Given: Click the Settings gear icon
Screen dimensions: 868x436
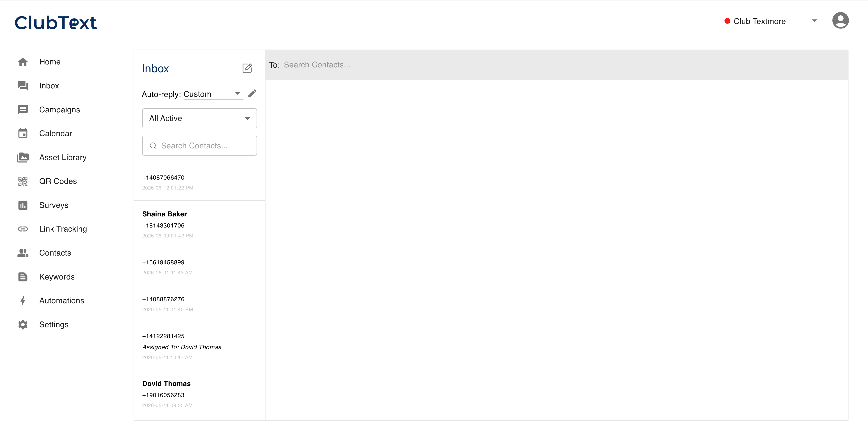Looking at the screenshot, I should coord(23,324).
